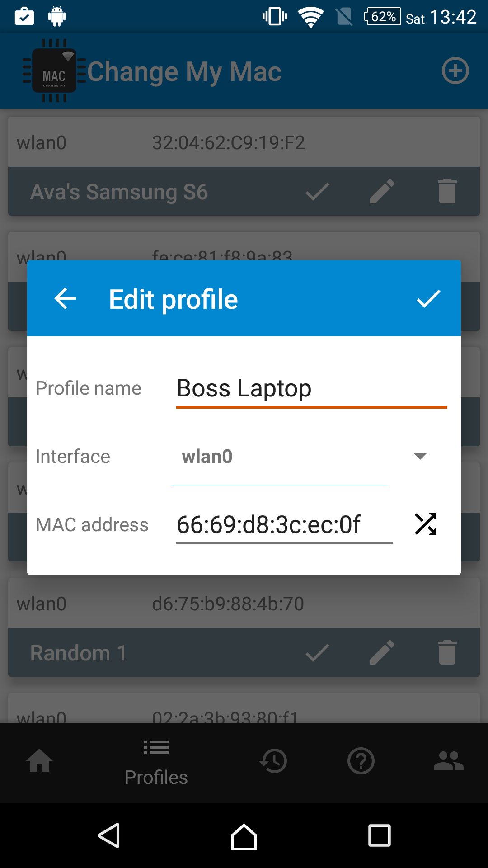The width and height of the screenshot is (488, 868).
Task: Expand the wlan0 interface selector arrow
Action: (419, 457)
